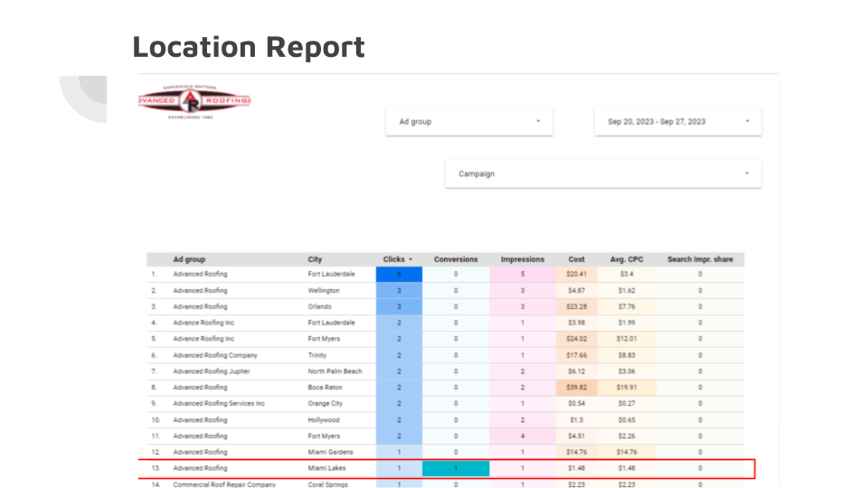Click Trinity city cell

pos(317,355)
